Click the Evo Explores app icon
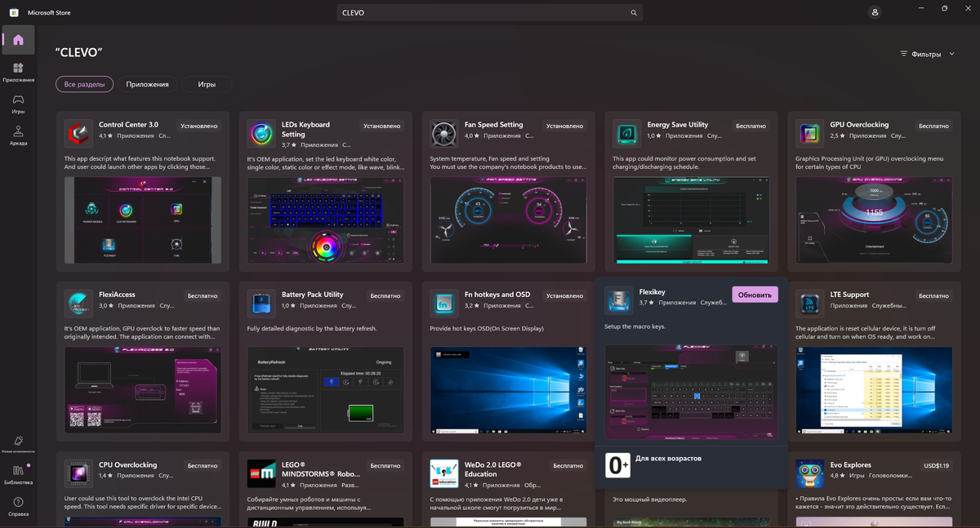980x528 pixels. (810, 473)
